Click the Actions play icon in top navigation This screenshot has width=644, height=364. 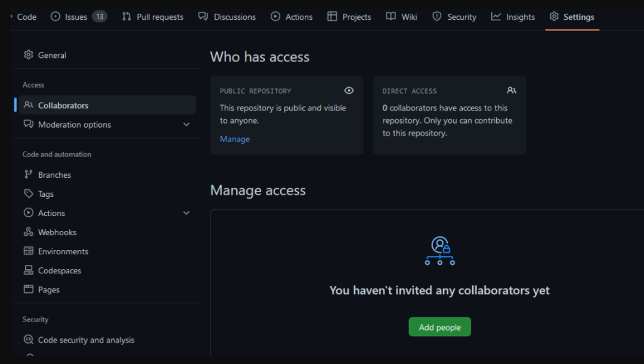pyautogui.click(x=275, y=17)
